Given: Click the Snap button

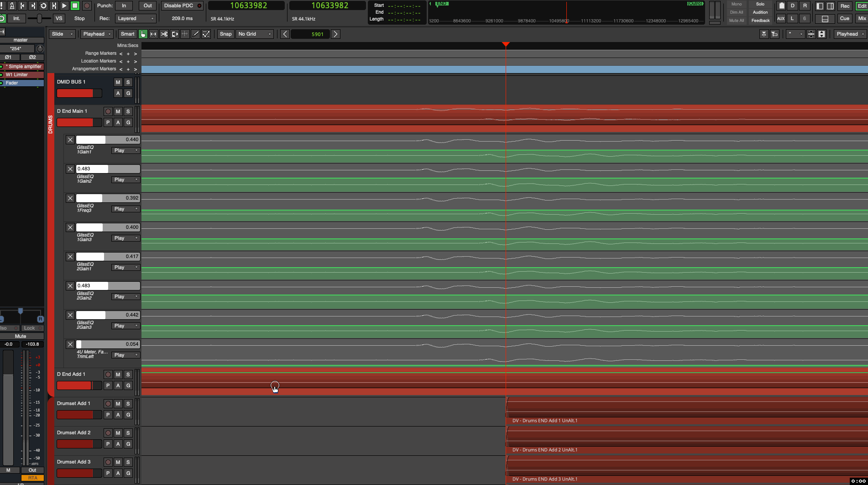Looking at the screenshot, I should coord(225,34).
